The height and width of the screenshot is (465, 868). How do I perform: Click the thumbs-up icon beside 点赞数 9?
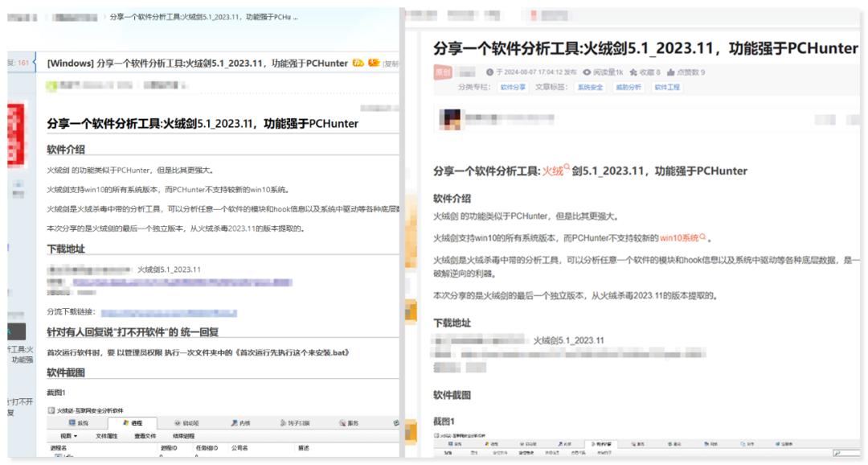tap(671, 72)
